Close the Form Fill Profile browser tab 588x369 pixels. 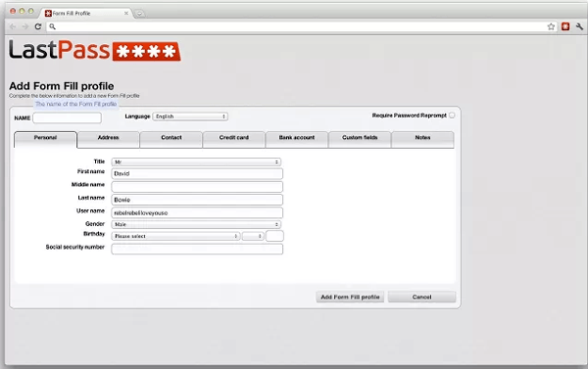tap(126, 13)
